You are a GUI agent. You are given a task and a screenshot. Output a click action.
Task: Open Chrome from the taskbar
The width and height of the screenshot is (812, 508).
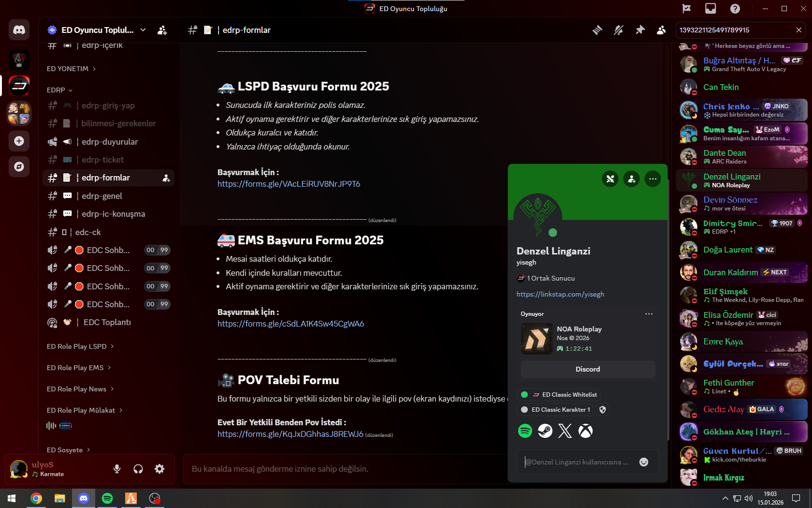coord(36,498)
